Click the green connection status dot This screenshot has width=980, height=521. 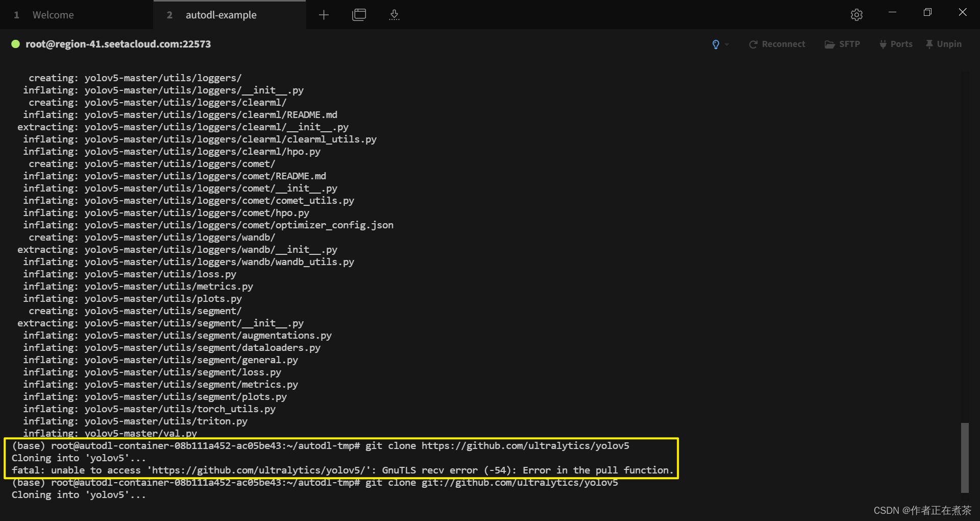[15, 44]
